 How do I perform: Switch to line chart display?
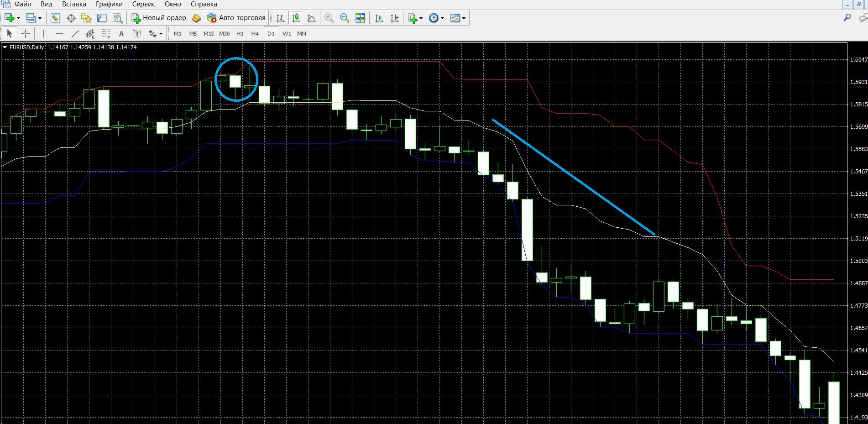[x=311, y=18]
